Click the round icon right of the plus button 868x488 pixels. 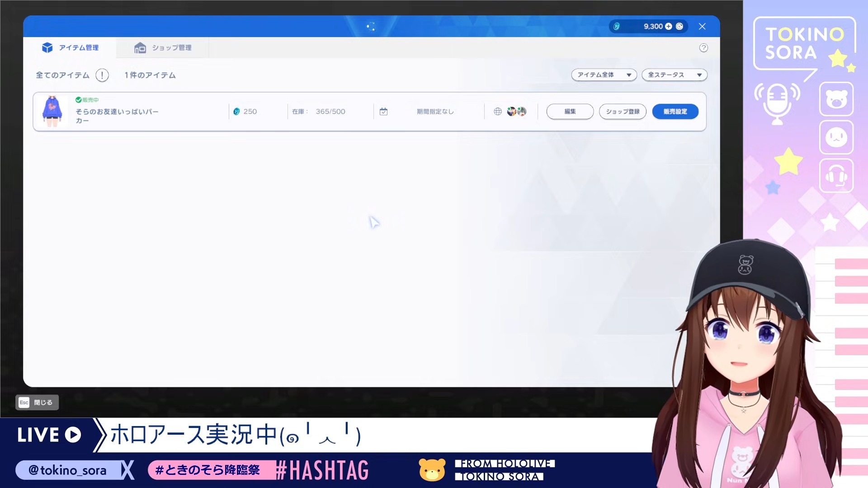(679, 27)
